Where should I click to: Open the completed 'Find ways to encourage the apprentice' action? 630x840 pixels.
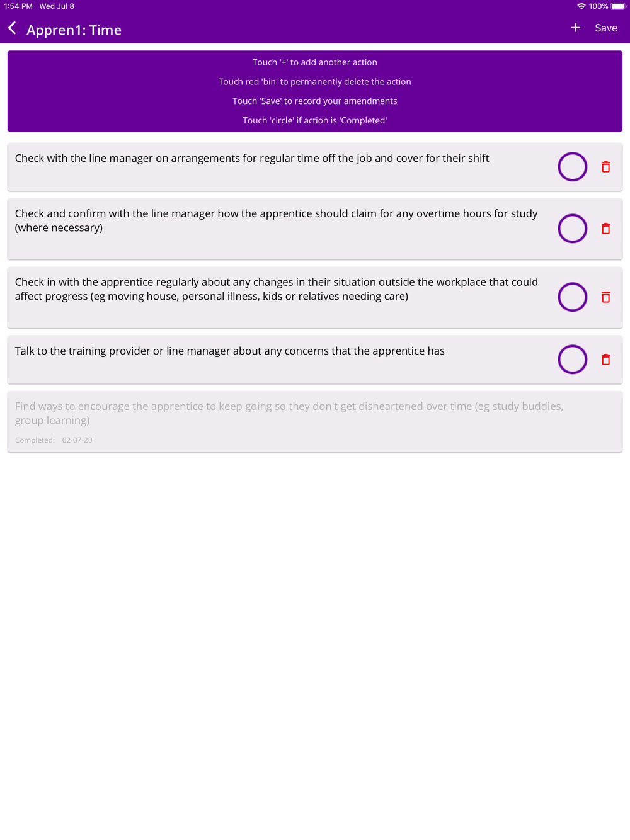click(x=315, y=422)
